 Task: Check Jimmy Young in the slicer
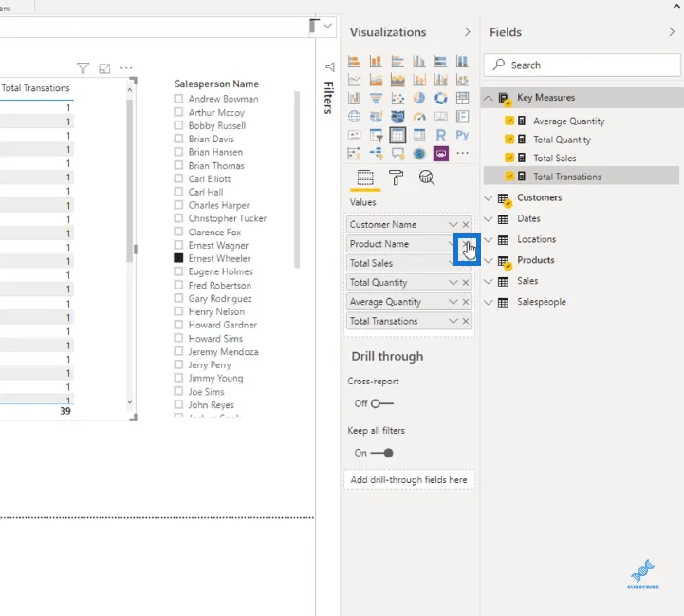tap(178, 378)
